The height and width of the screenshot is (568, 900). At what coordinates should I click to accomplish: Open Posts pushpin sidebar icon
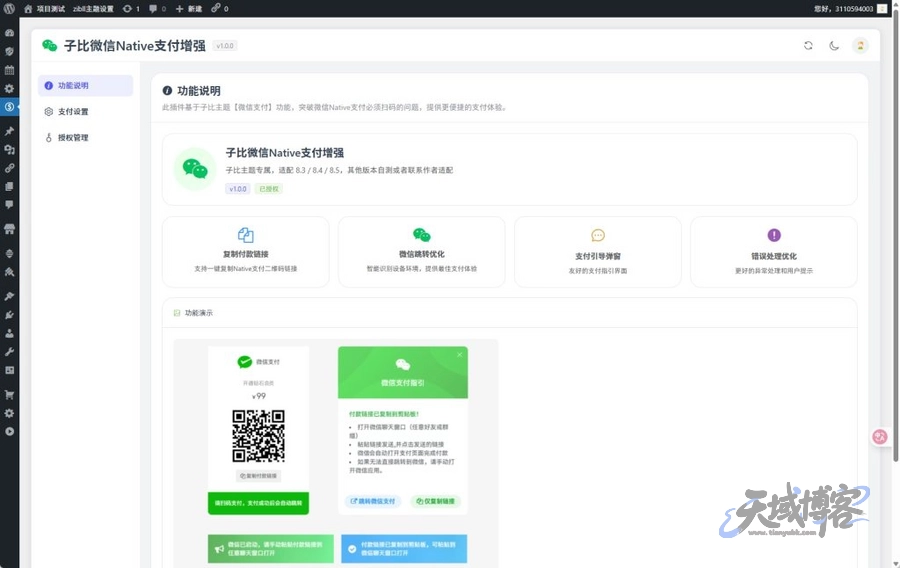9,131
